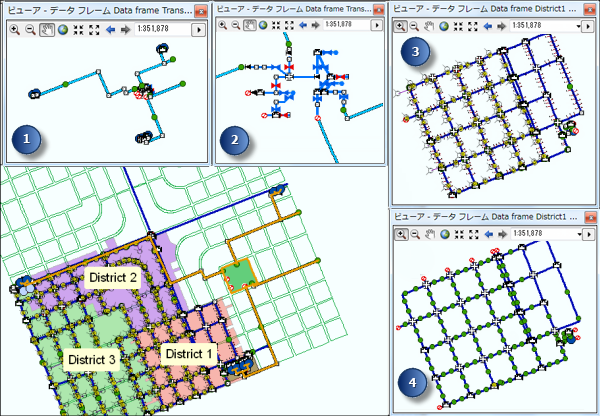This screenshot has height=416, width=600.
Task: Select Zoom Out tool in bottom-right viewer
Action: point(415,234)
